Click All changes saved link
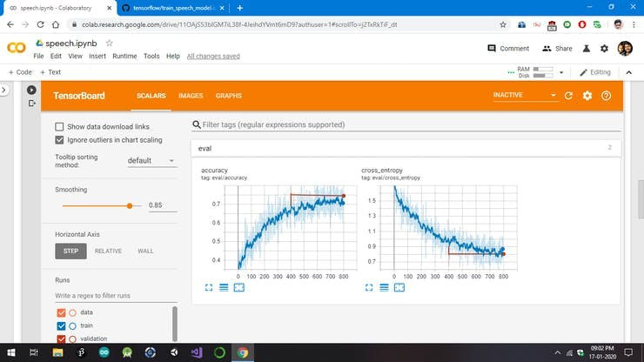 coord(213,57)
